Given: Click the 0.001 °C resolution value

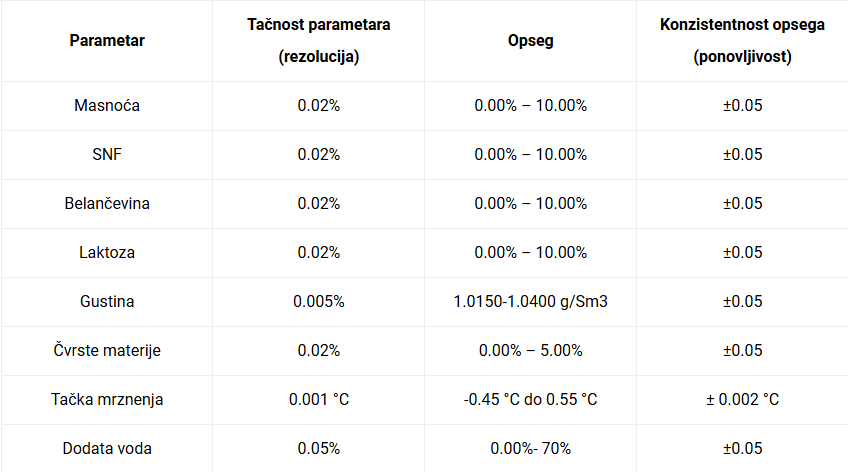Looking at the screenshot, I should coord(318,400).
